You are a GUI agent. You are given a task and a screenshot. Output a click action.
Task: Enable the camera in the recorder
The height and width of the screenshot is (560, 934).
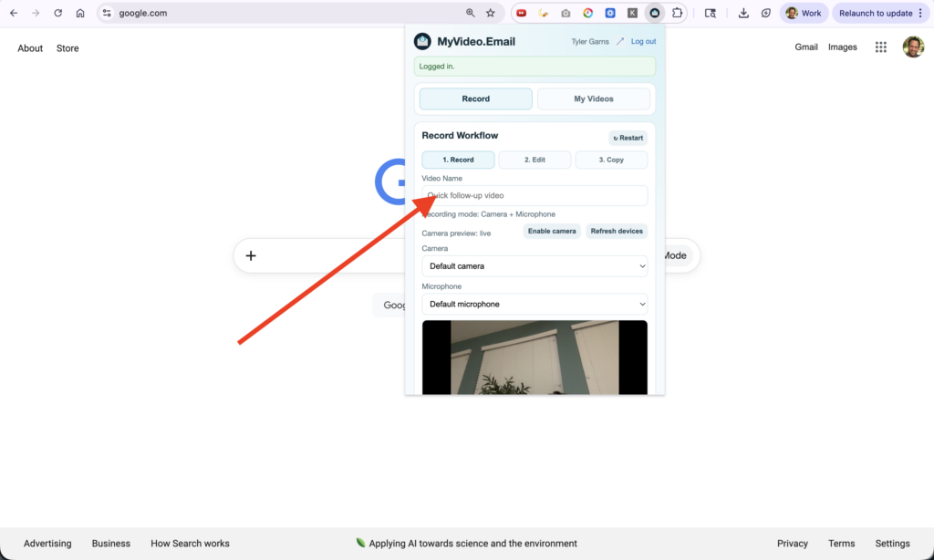pos(552,232)
